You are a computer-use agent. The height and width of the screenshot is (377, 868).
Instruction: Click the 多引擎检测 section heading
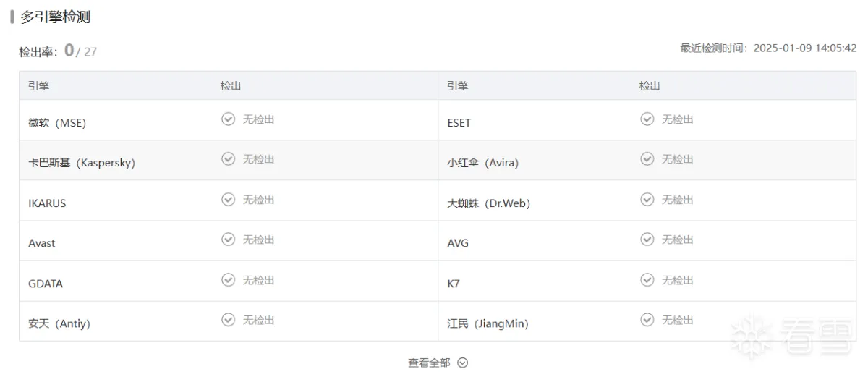tap(55, 17)
